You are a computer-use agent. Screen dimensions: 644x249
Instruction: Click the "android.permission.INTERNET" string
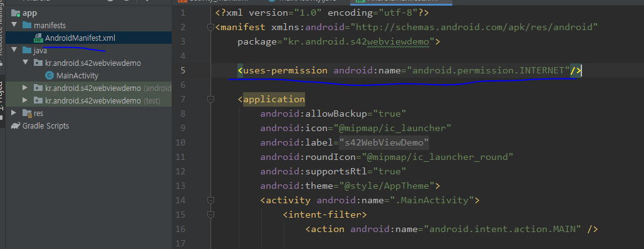click(x=488, y=71)
